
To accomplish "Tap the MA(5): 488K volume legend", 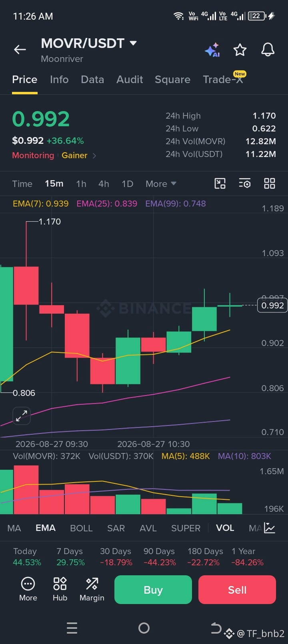I will 186,456.
